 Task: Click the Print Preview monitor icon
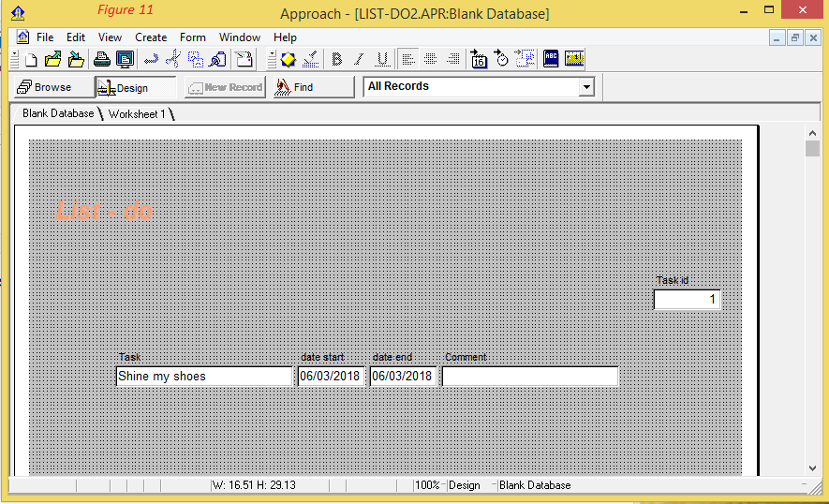pyautogui.click(x=126, y=59)
